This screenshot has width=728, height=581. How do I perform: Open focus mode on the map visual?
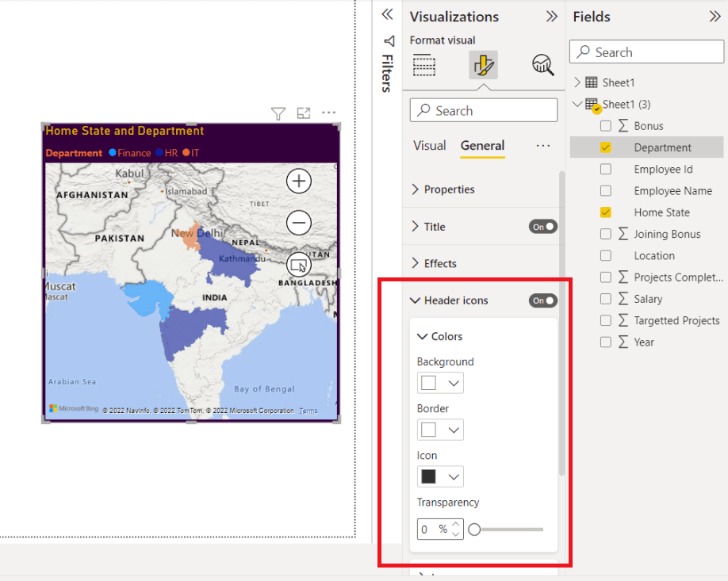tap(303, 113)
